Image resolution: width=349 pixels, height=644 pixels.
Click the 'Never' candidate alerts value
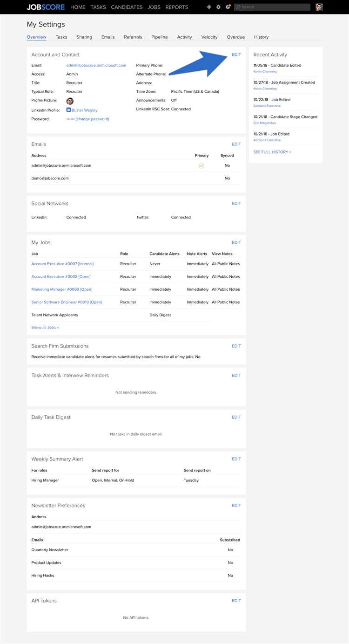tap(155, 264)
